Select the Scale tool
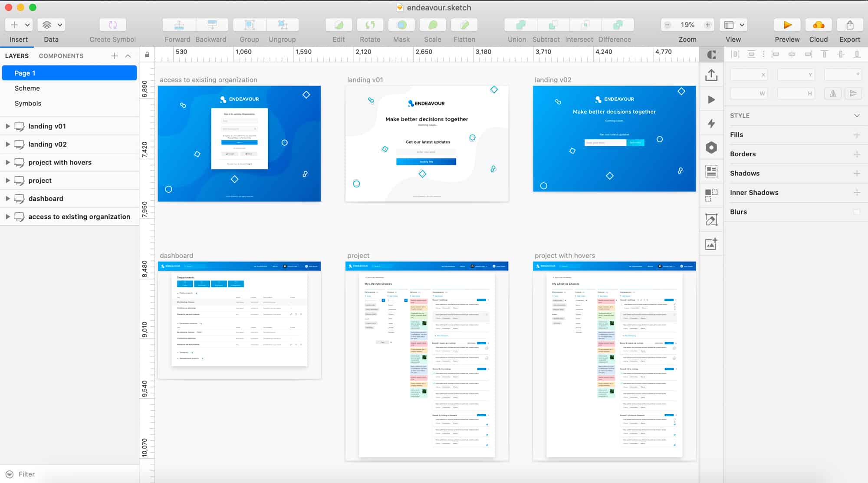This screenshot has height=483, width=868. (433, 25)
